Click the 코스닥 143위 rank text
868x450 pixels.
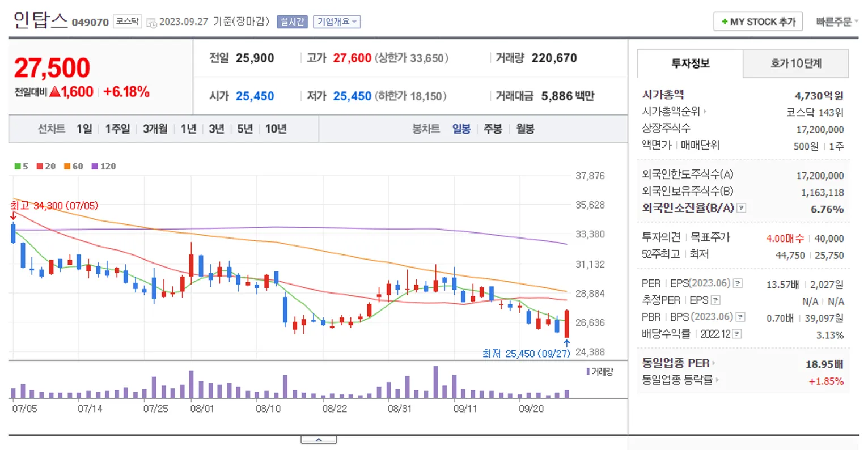pyautogui.click(x=815, y=113)
